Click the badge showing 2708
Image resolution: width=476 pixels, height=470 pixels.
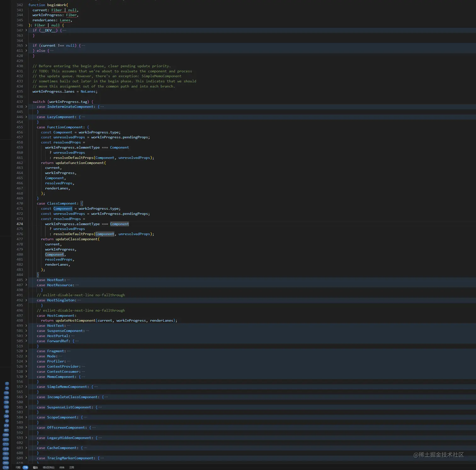pyautogui.click(x=6, y=467)
